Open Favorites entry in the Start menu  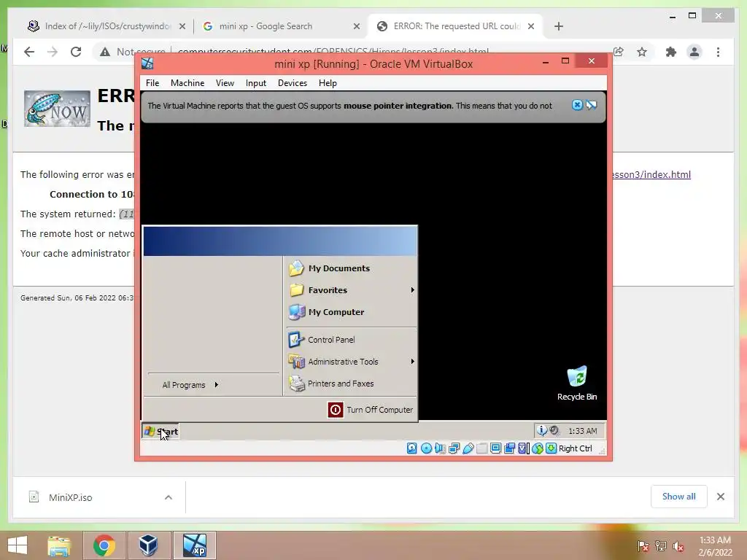[x=352, y=290]
